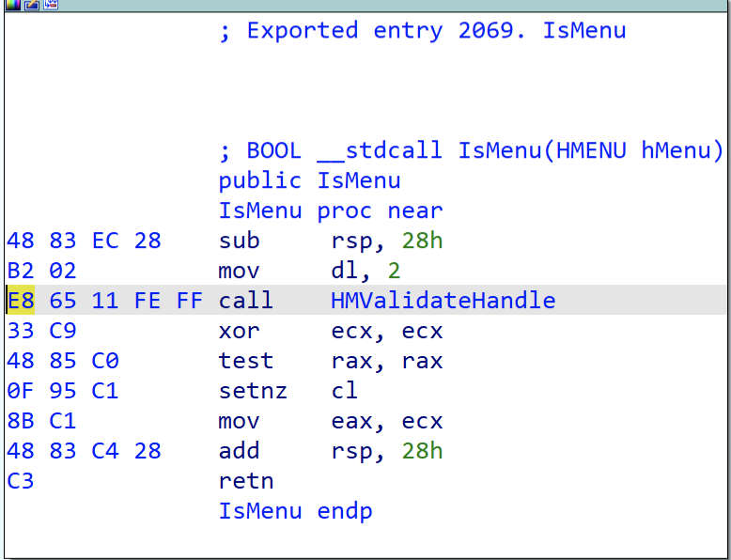Follow the HMValidateHandle call target
Image resolution: width=731 pixels, height=560 pixels.
coord(443,301)
